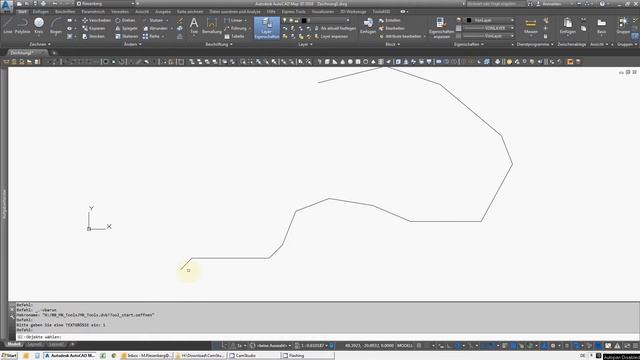Image resolution: width=640 pixels, height=360 pixels.
Task: Use the Strecken stretch command
Action: [x=93, y=36]
